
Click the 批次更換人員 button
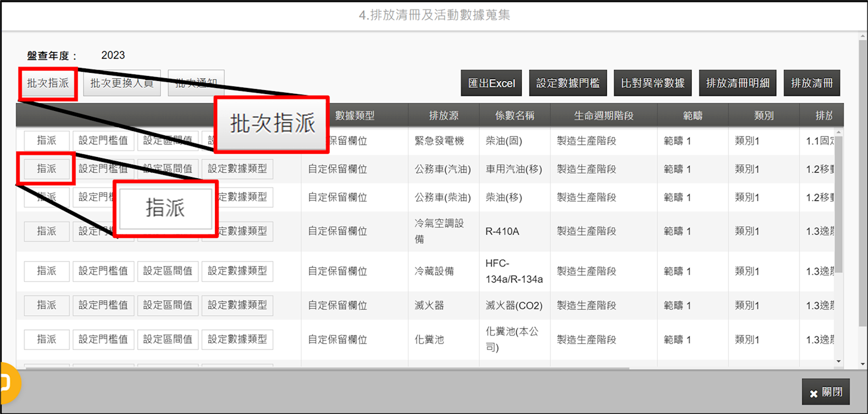tap(122, 83)
